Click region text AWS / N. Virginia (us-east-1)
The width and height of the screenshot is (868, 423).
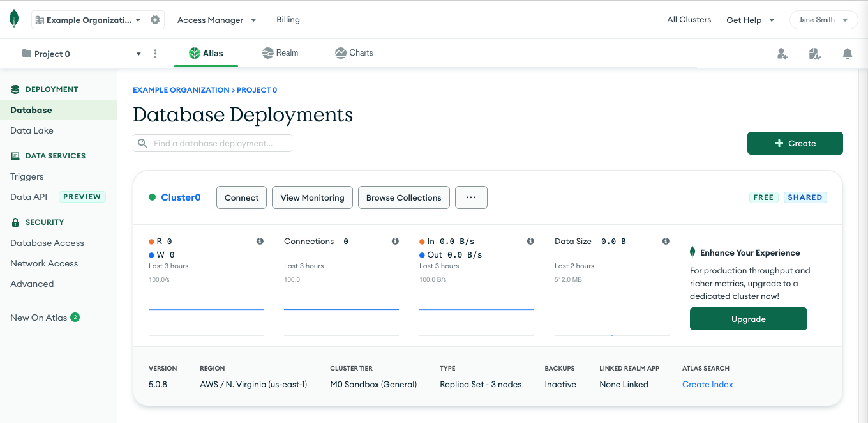253,384
